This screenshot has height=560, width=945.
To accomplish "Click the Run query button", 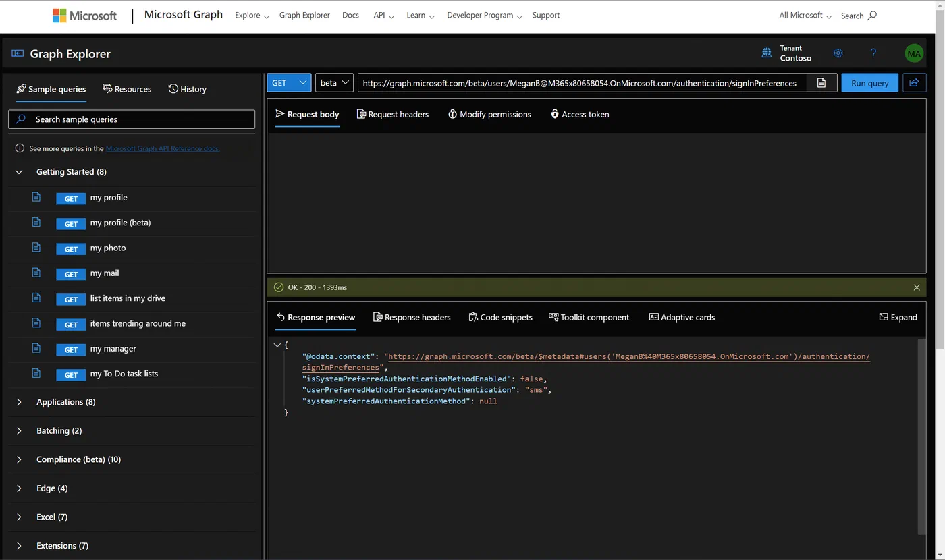I will [x=869, y=82].
